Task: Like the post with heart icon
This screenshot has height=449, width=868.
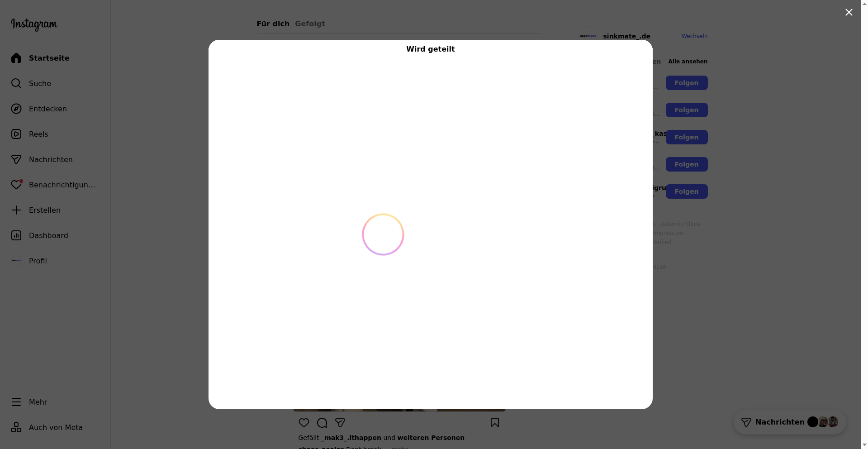Action: click(304, 423)
